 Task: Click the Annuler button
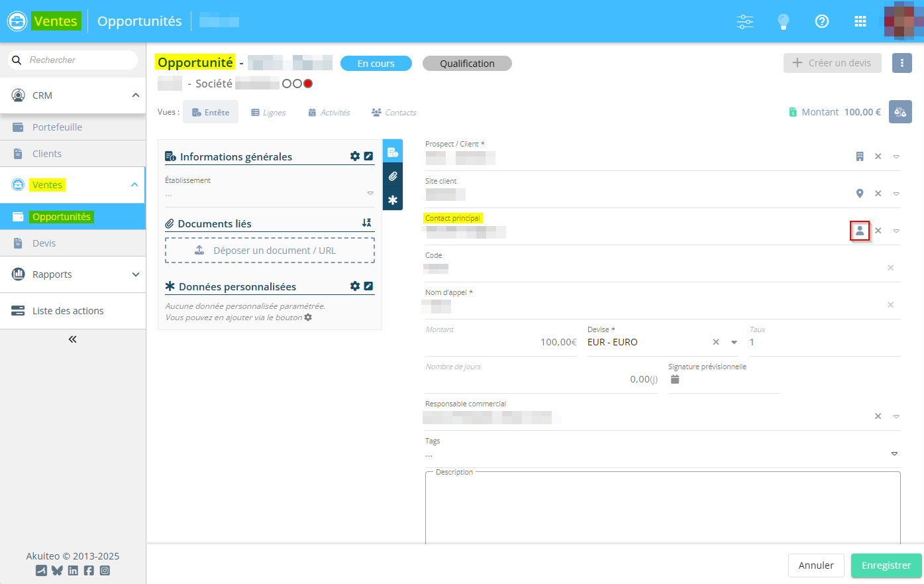(x=815, y=565)
